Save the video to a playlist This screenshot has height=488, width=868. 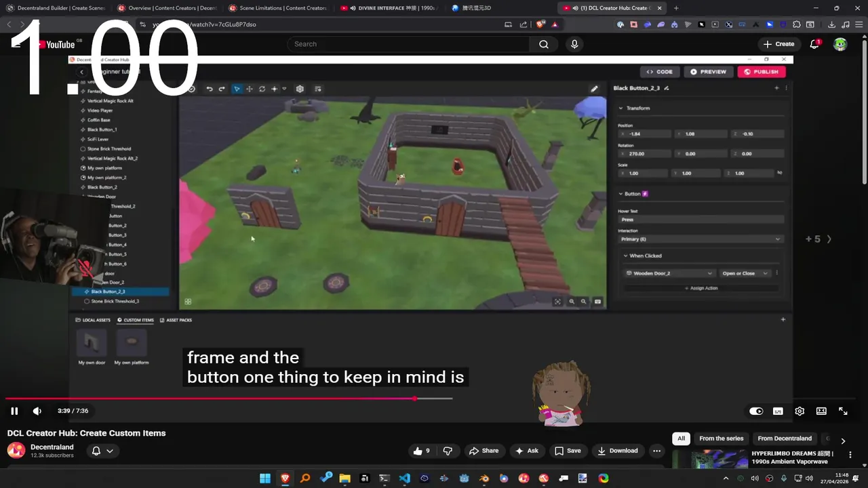[568, 451]
